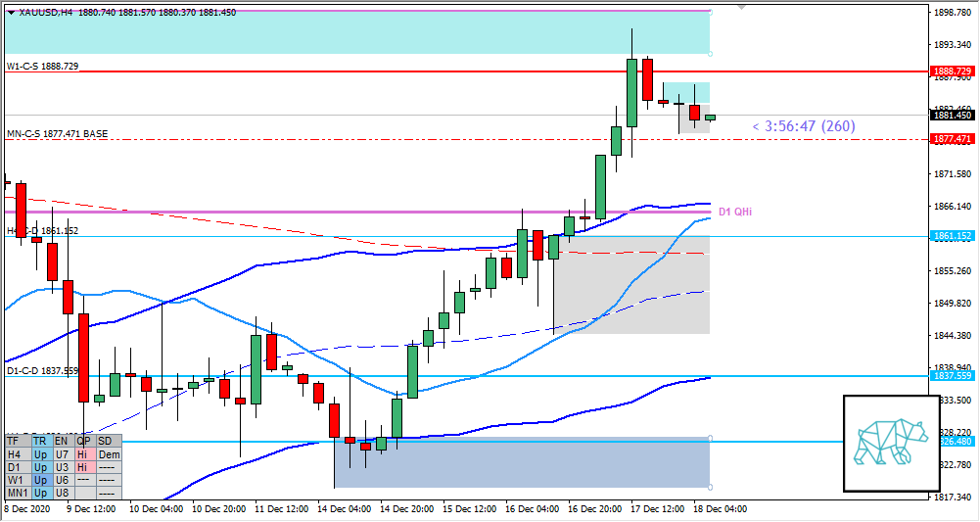Click the Up trend cell in W1 row
This screenshot has width=980, height=522.
(40, 480)
